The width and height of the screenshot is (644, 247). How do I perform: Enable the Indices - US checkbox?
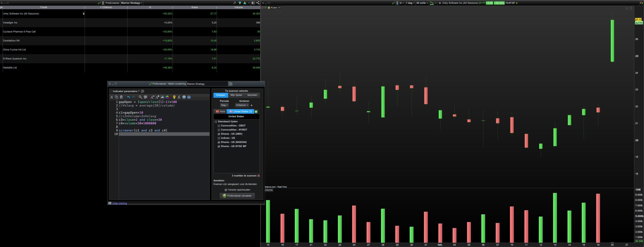219,138
